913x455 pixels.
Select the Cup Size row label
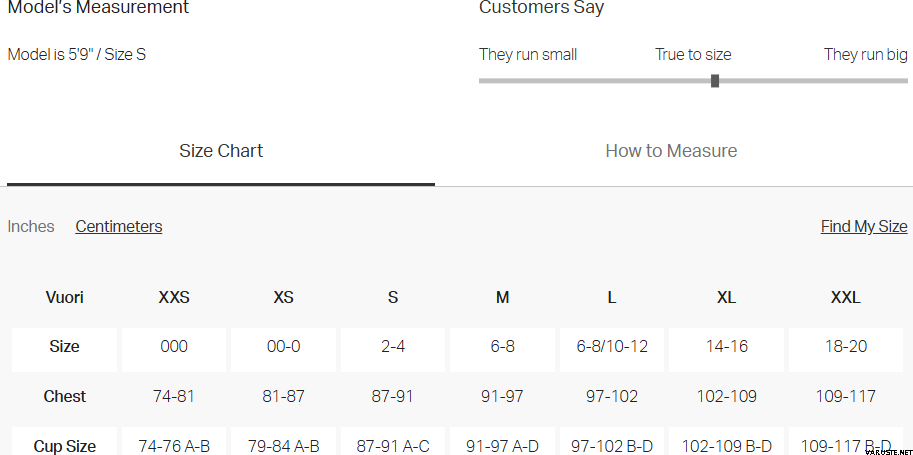point(65,446)
